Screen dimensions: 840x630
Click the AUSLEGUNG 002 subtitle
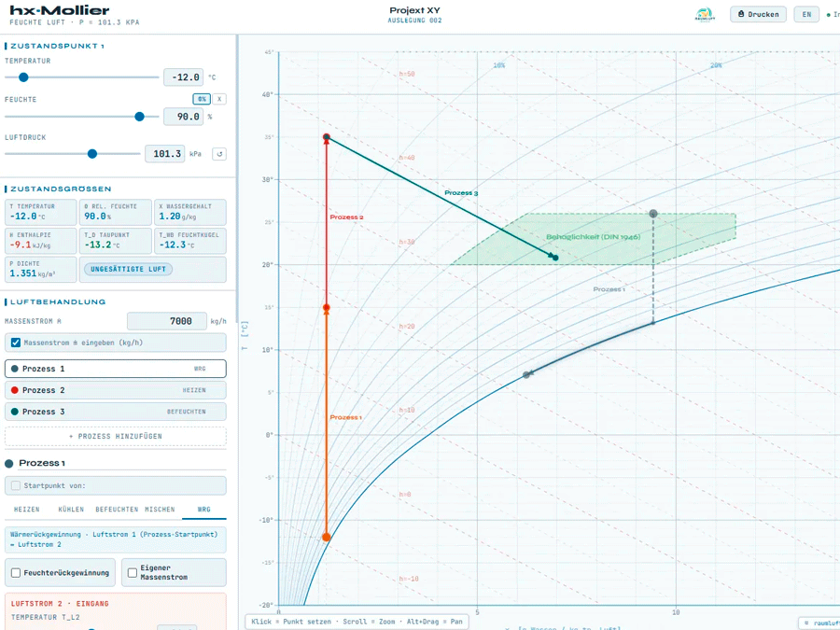pos(414,21)
